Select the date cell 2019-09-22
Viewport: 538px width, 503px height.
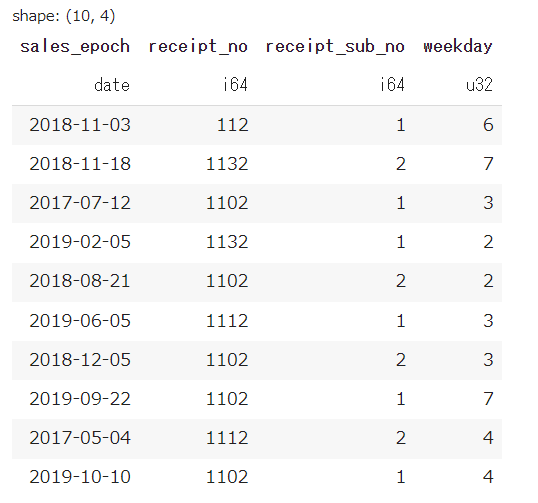[x=80, y=399]
